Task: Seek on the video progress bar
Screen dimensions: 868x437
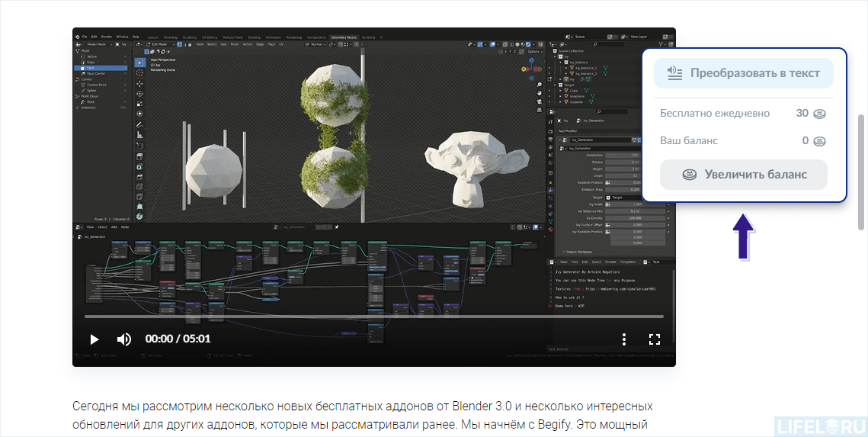Action: click(x=373, y=317)
